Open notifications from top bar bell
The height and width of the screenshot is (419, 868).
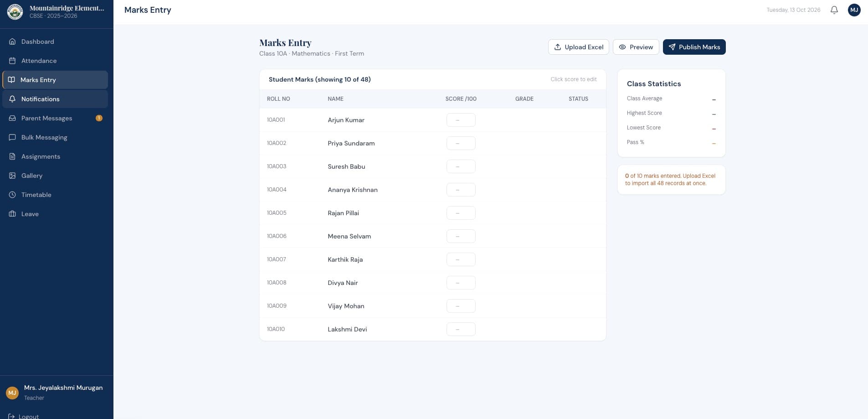(834, 10)
